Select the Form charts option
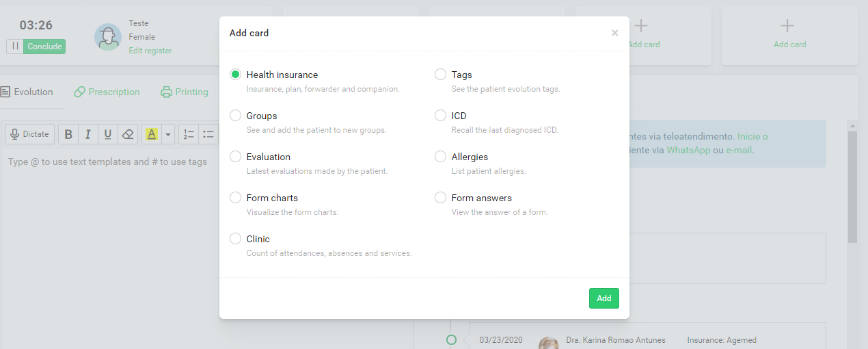Viewport: 868px width, 349px height. coord(235,198)
